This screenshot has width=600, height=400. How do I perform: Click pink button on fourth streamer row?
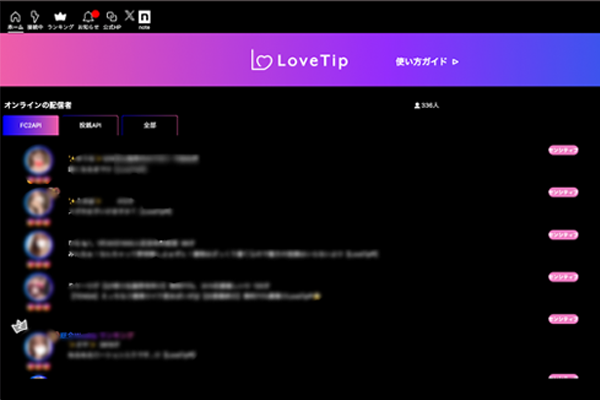563,277
